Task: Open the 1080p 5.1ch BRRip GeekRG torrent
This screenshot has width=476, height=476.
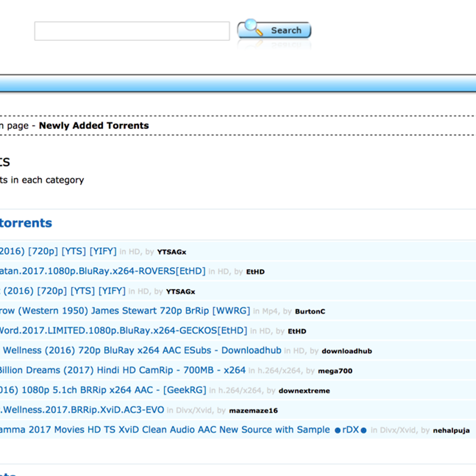Action: [103, 390]
